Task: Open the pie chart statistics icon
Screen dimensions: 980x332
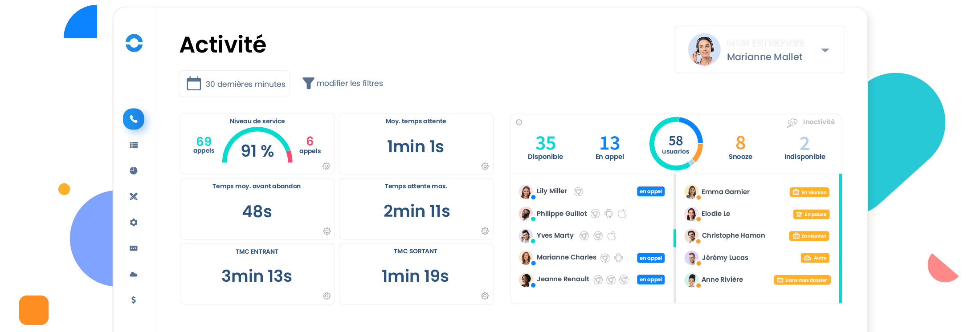Action: pos(134,170)
